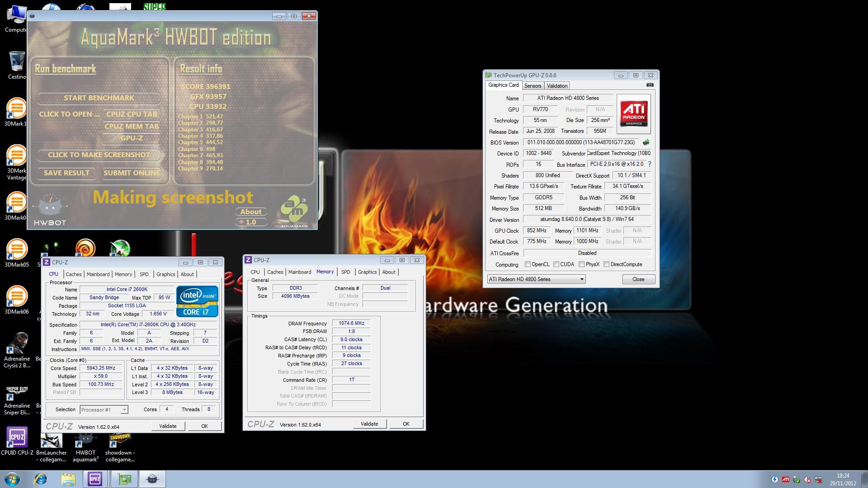This screenshot has width=868, height=488.
Task: Click Validate in left CPU-Z window
Action: point(168,426)
